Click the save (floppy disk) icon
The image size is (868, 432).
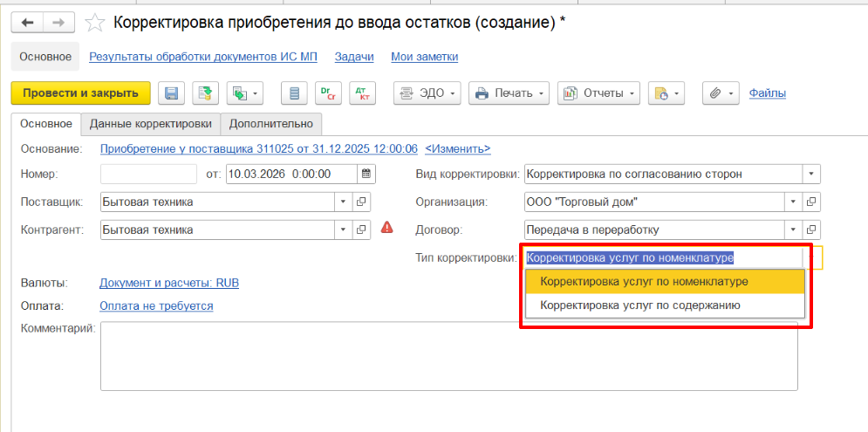[x=172, y=93]
